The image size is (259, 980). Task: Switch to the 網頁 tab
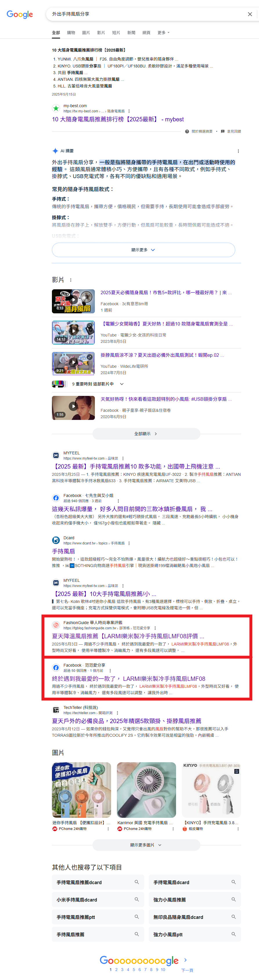(146, 33)
